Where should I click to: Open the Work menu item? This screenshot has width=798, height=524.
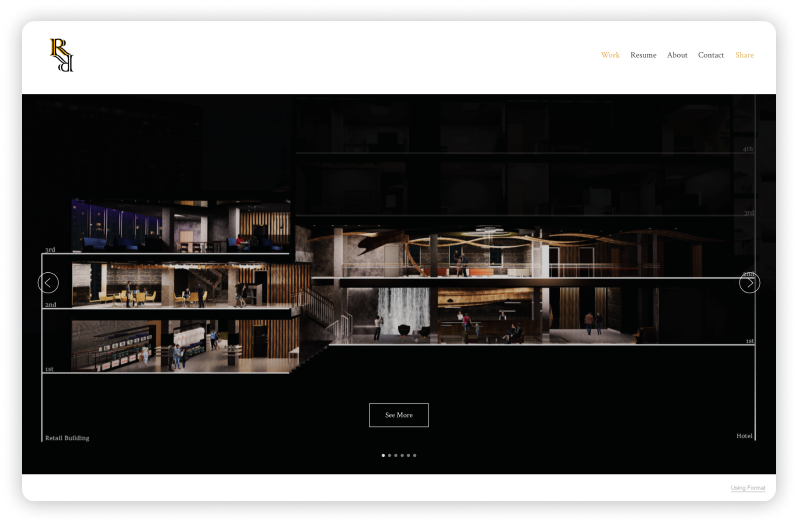(610, 55)
